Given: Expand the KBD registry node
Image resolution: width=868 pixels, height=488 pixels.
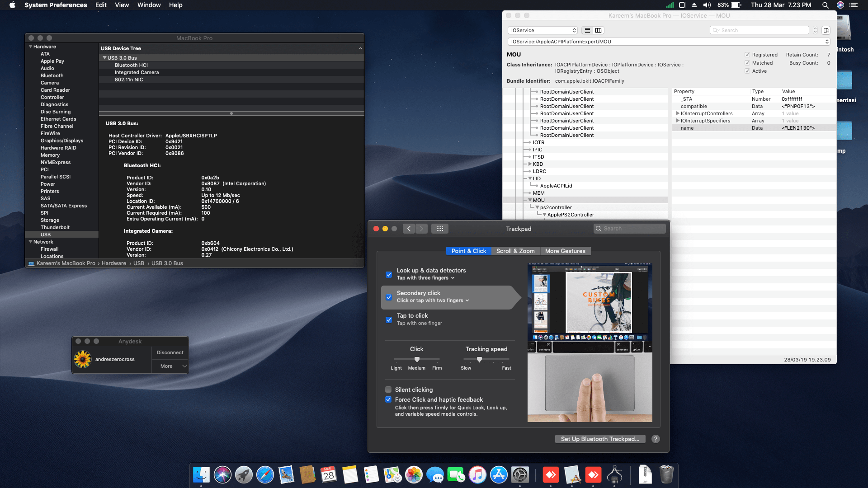Looking at the screenshot, I should click(x=530, y=164).
